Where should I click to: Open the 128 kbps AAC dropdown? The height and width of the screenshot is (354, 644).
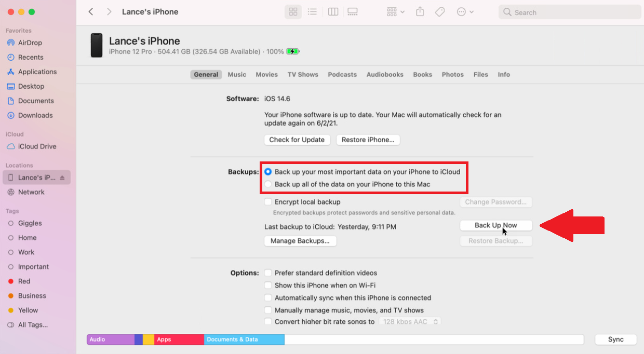pyautogui.click(x=410, y=322)
